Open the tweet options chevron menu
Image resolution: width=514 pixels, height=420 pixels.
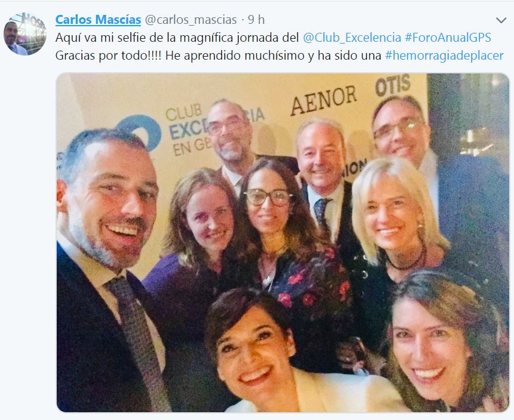501,20
